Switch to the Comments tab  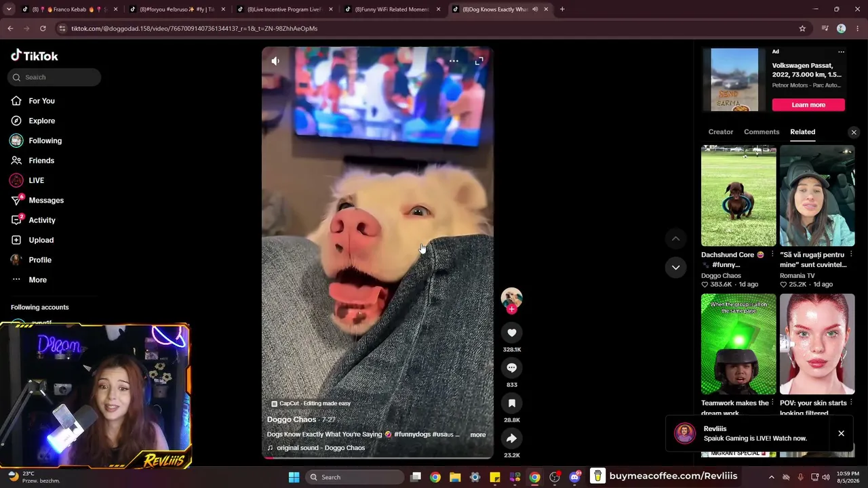762,132
